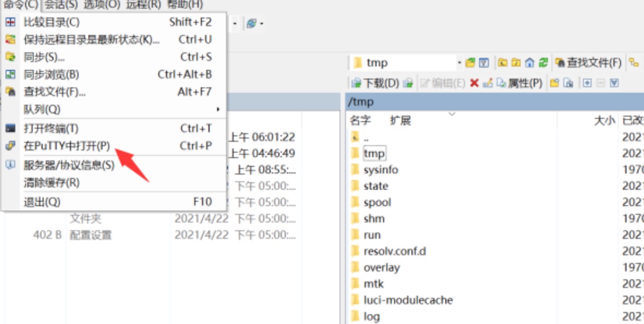
Task: Open the 会话(S) menu
Action: [x=61, y=5]
